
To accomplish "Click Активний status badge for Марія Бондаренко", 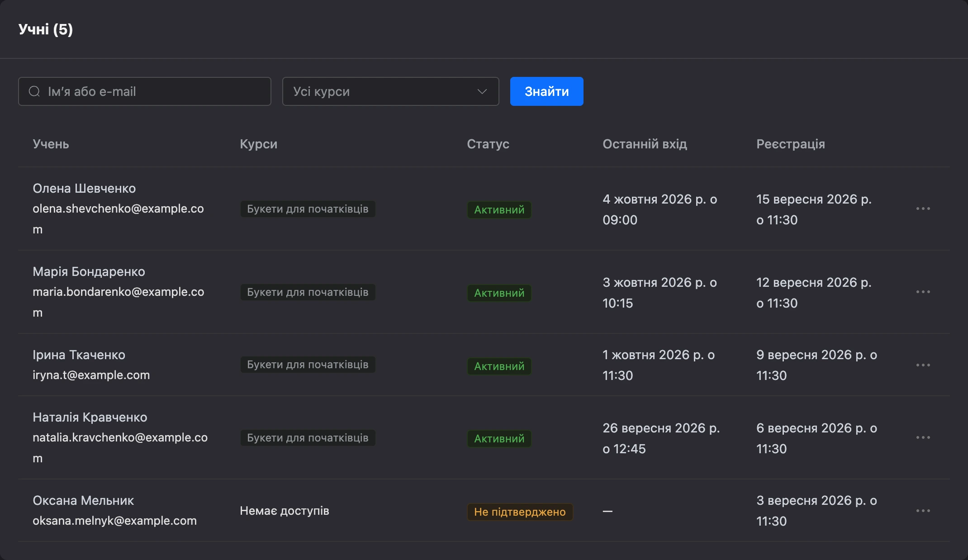I will click(x=499, y=293).
